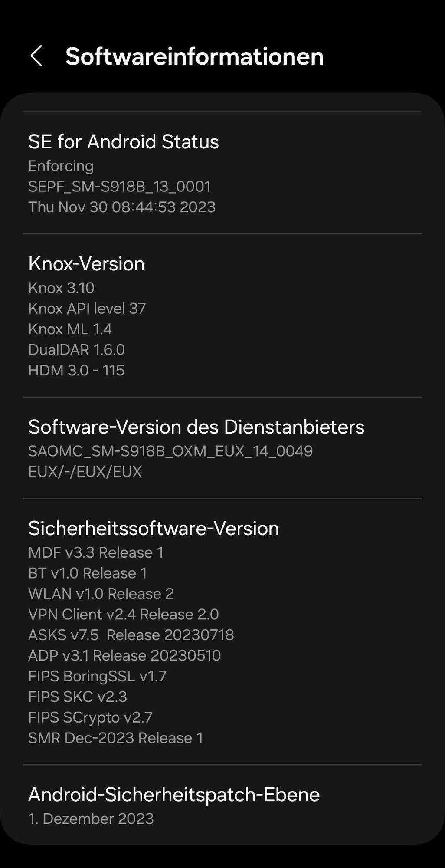Tap the back arrow icon
The image size is (445, 868).
click(x=36, y=56)
